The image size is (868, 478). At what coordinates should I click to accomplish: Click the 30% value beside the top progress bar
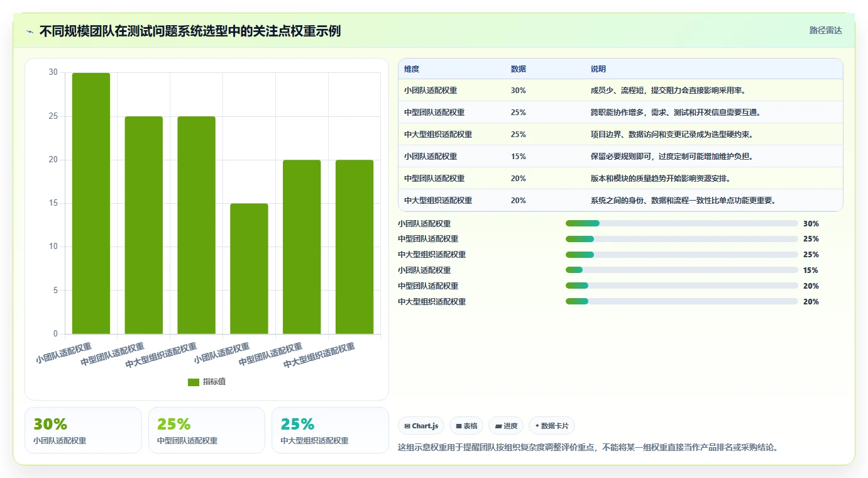pos(811,223)
